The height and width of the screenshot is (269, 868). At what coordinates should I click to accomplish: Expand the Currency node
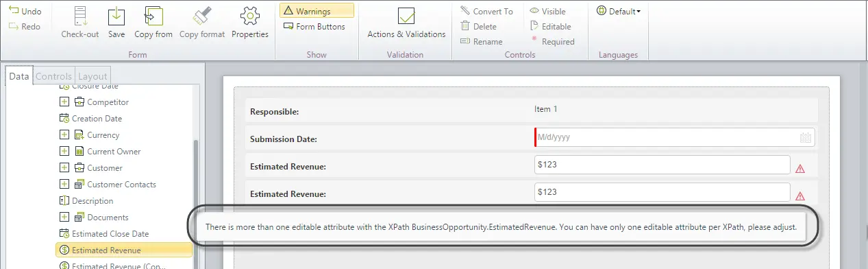[x=64, y=135]
